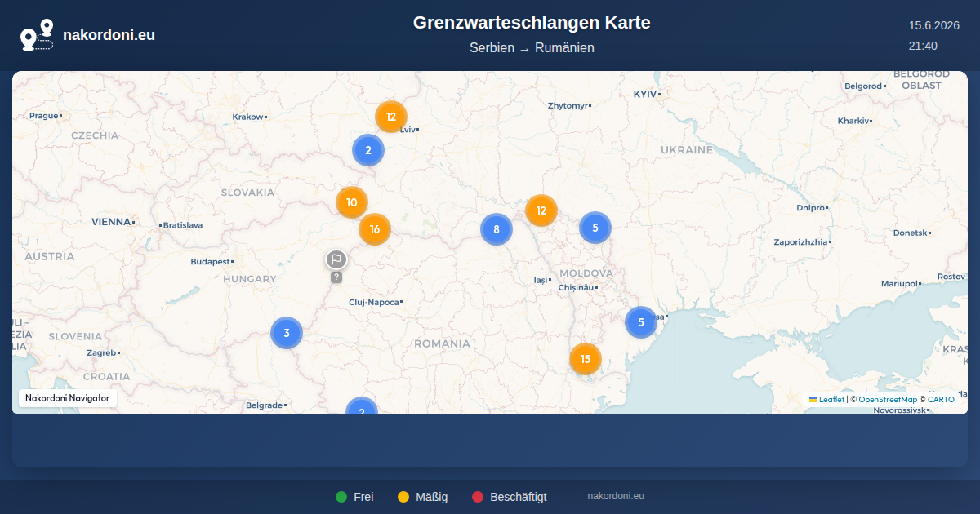Follow the CARTO attribution link

coord(941,400)
